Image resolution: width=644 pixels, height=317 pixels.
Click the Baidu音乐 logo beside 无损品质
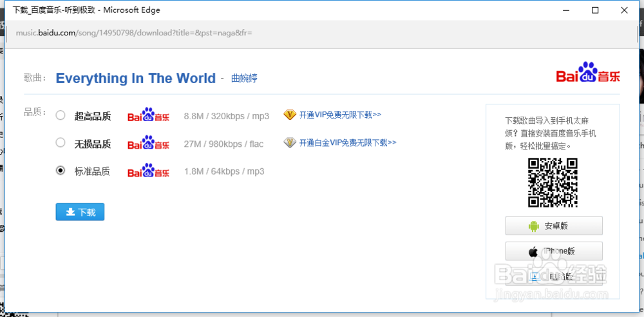(148, 142)
